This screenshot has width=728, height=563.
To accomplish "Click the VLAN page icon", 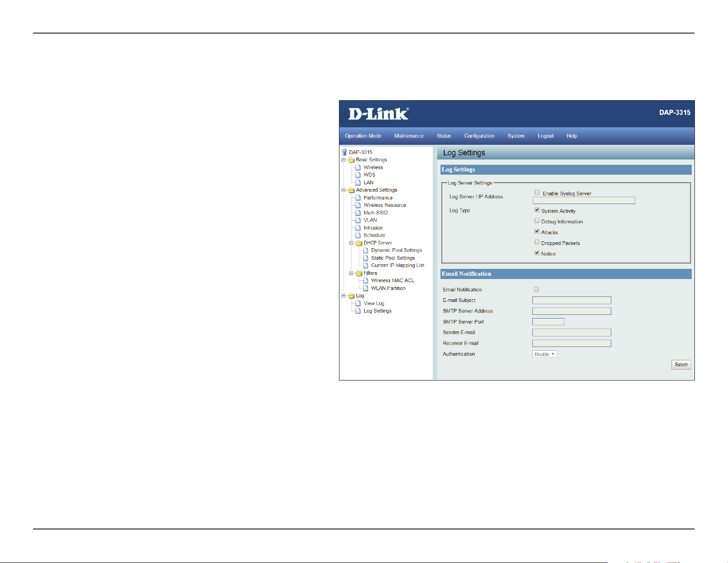I will [358, 220].
